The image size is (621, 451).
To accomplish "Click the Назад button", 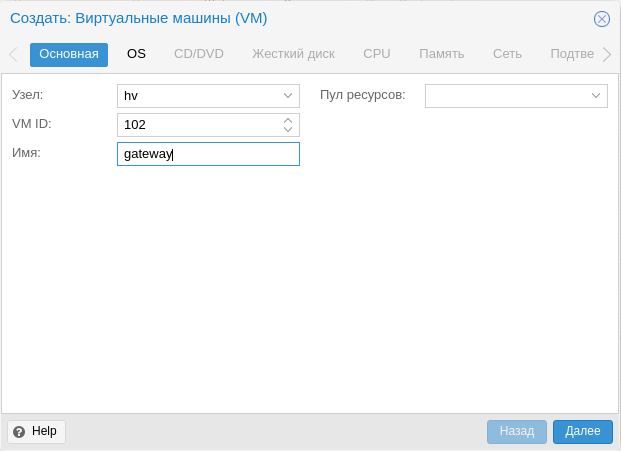I will coord(517,432).
